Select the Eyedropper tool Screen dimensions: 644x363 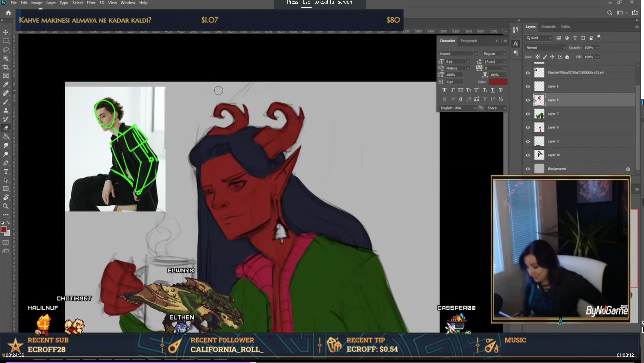coord(6,85)
